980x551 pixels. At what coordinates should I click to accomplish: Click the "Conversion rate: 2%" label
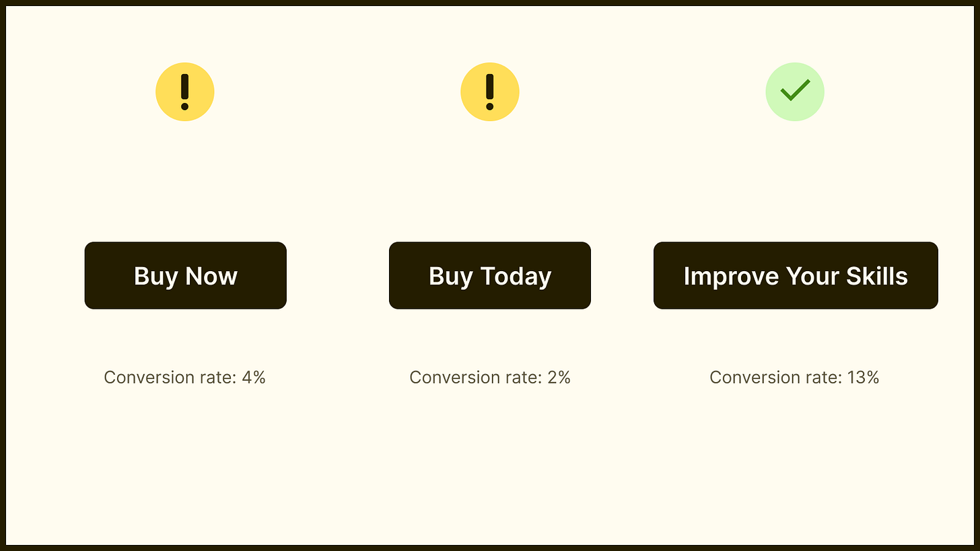point(490,377)
